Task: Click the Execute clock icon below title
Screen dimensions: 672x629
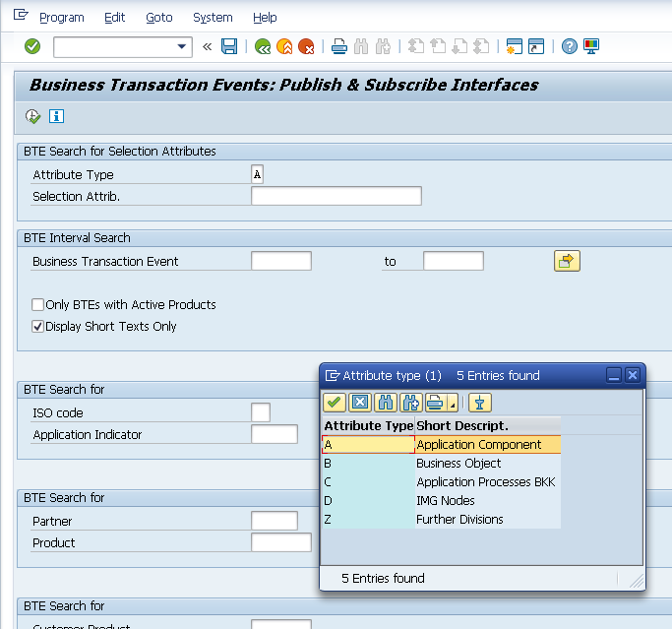Action: [x=33, y=116]
